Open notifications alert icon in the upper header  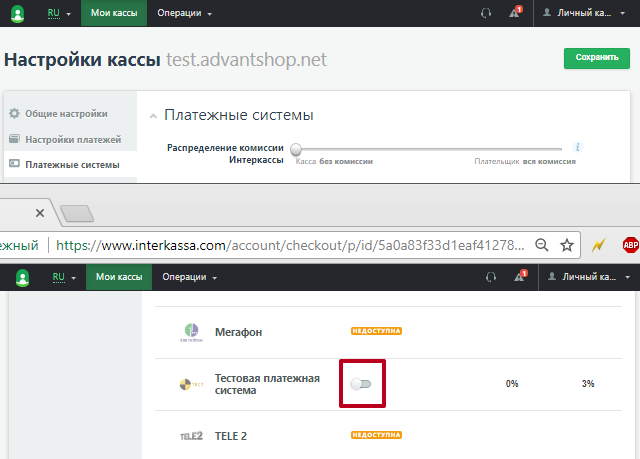pyautogui.click(x=515, y=12)
